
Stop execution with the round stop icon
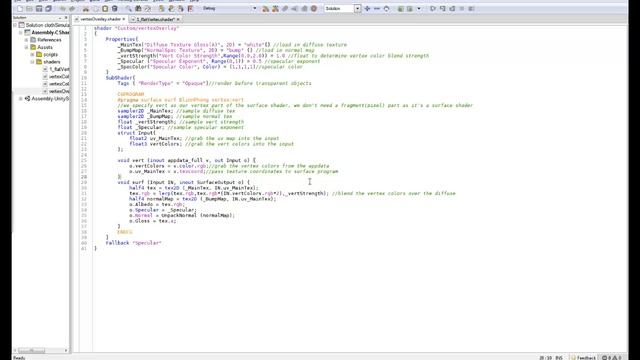tap(314, 9)
